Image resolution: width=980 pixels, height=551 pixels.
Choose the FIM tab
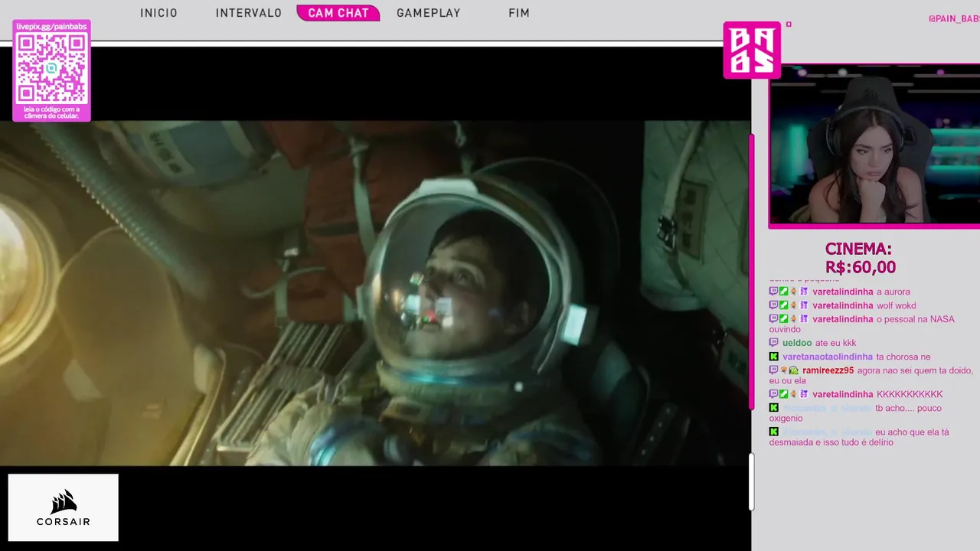pos(519,13)
